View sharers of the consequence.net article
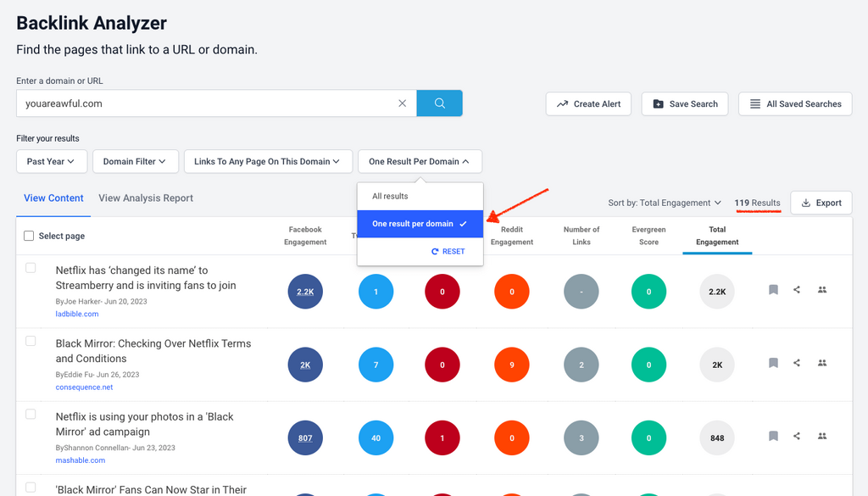Image resolution: width=868 pixels, height=496 pixels. pos(821,363)
